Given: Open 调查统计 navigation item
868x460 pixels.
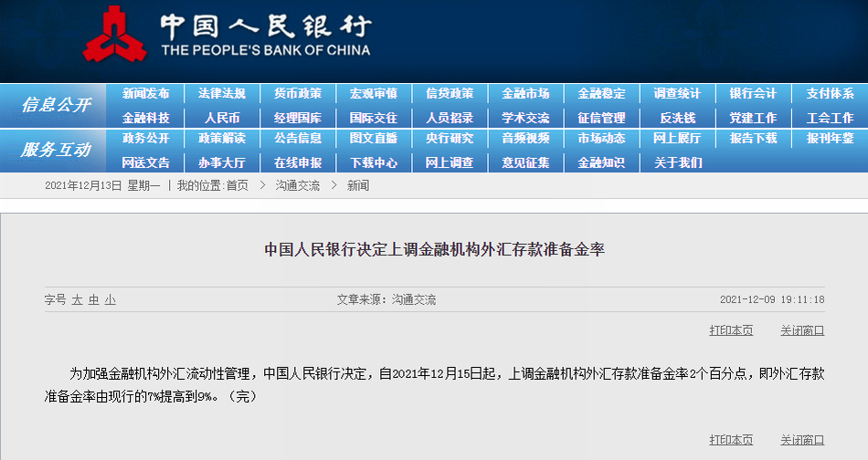Looking at the screenshot, I should (x=678, y=93).
